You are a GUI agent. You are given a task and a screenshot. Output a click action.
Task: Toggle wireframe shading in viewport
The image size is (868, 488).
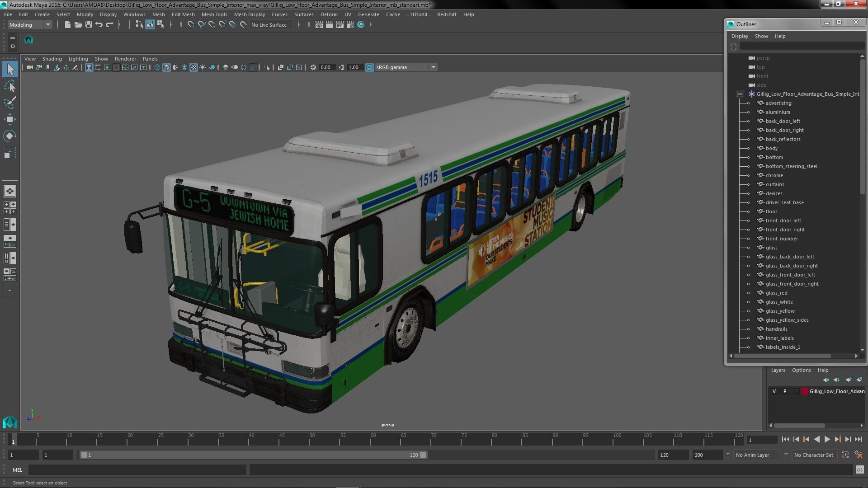(x=157, y=67)
